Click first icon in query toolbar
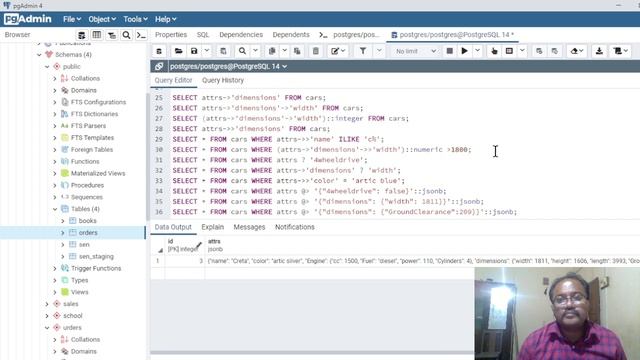The width and height of the screenshot is (640, 360). click(159, 51)
